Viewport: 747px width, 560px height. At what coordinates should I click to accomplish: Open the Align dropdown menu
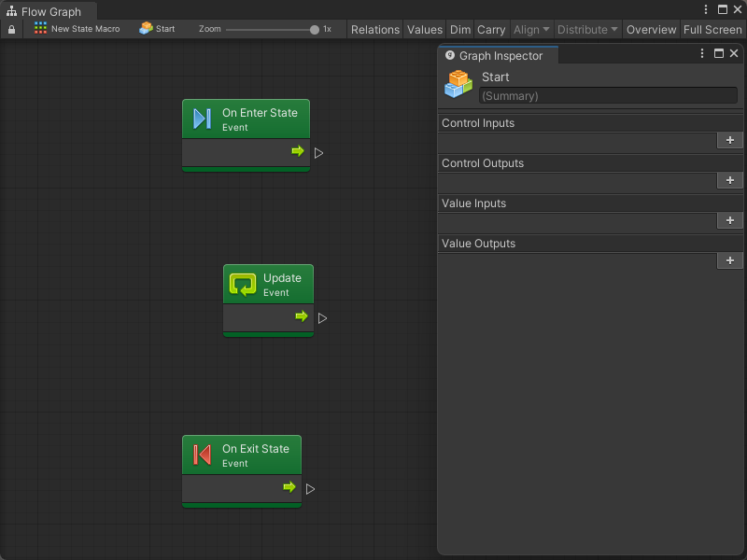531,29
